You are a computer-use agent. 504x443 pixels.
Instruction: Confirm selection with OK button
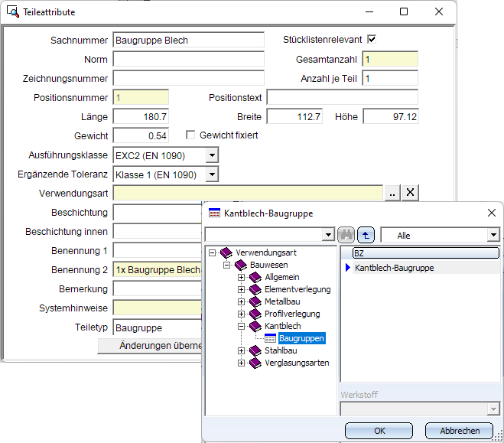pyautogui.click(x=379, y=431)
